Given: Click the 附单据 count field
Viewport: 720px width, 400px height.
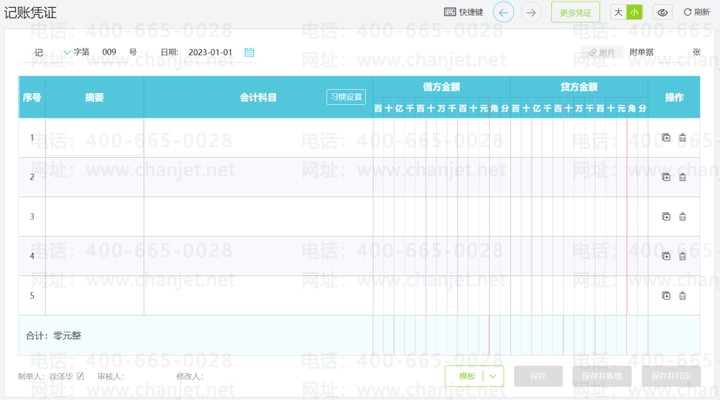Looking at the screenshot, I should click(673, 52).
